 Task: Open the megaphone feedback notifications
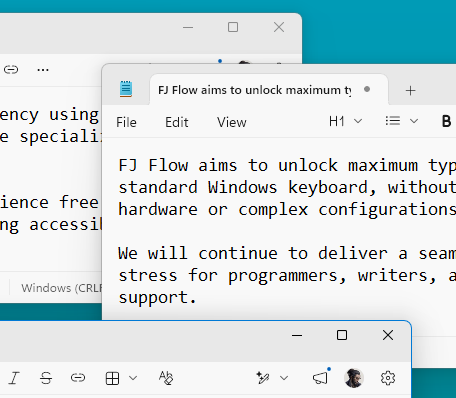(x=320, y=378)
